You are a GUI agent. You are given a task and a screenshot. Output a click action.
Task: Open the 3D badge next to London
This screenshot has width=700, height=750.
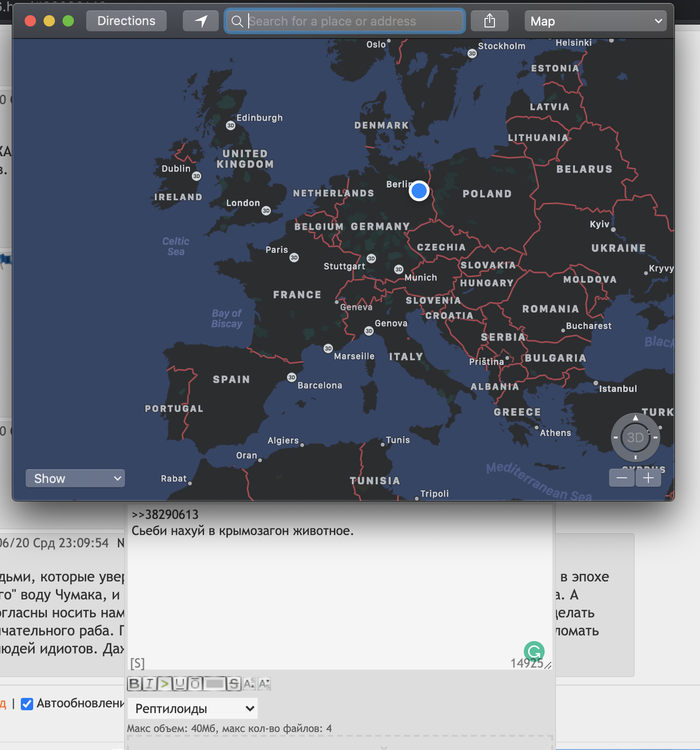click(266, 211)
